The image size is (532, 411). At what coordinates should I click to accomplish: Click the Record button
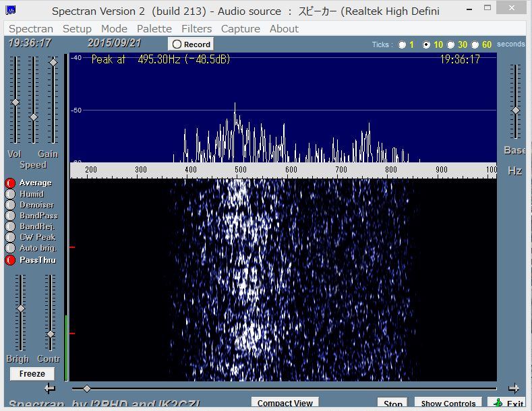(191, 44)
